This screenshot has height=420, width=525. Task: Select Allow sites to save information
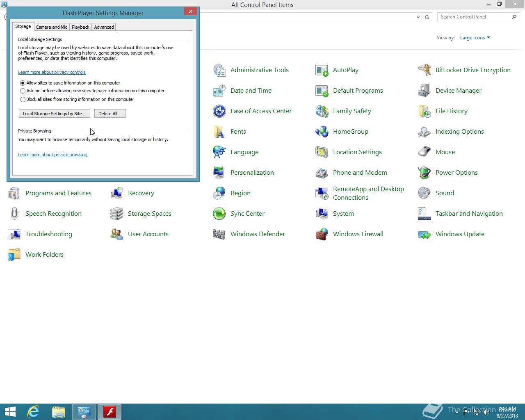[x=23, y=83]
